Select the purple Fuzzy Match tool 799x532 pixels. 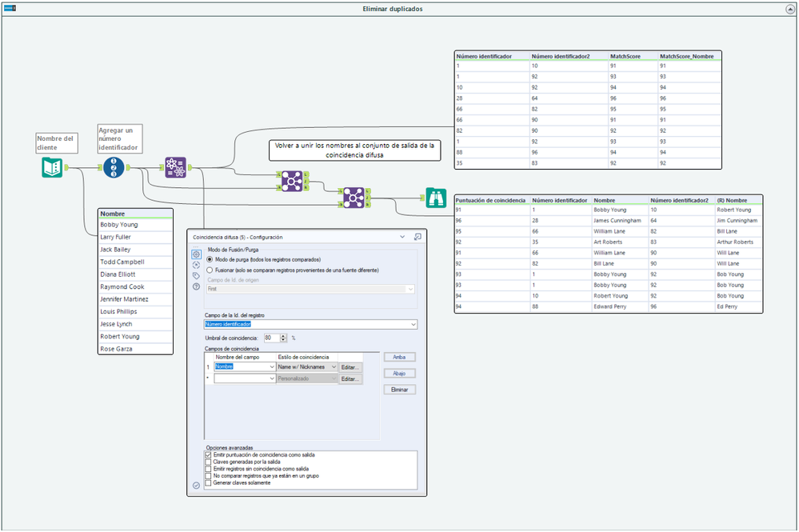[176, 167]
